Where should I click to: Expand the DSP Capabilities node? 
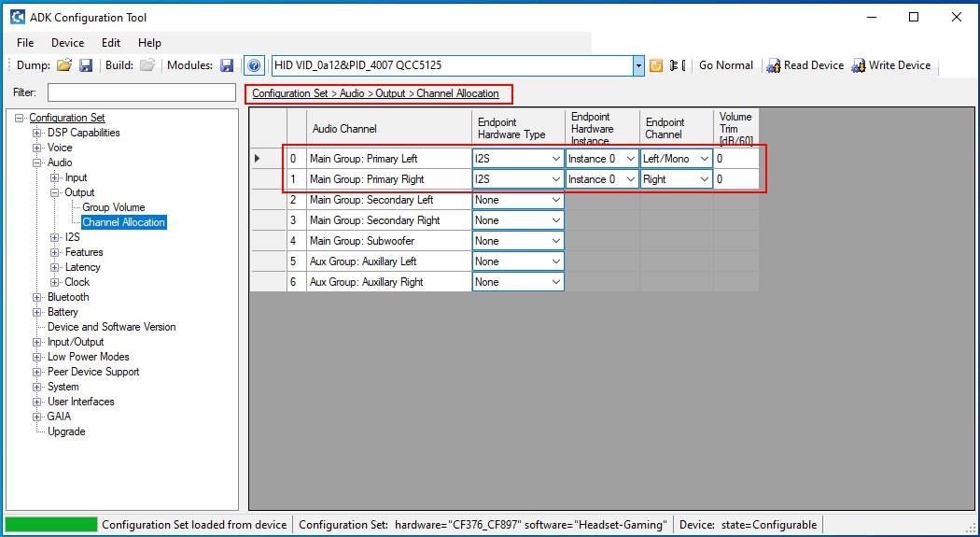37,133
